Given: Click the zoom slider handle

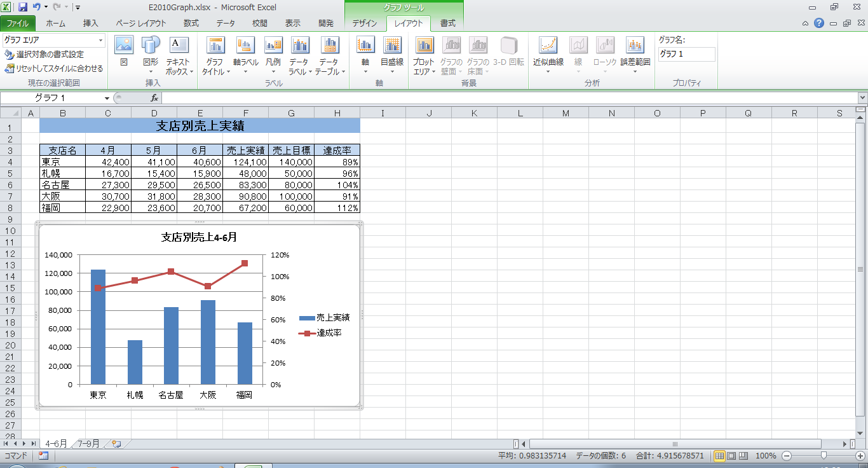Looking at the screenshot, I should [824, 456].
